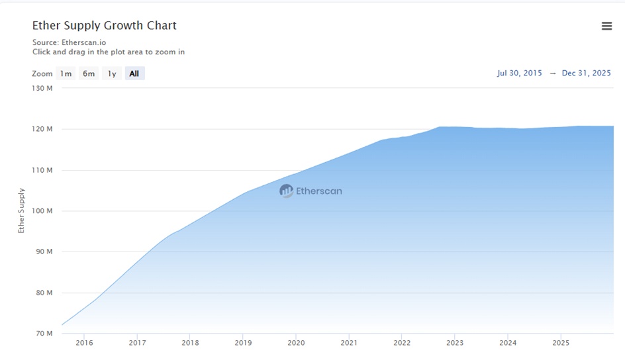
Task: Click the Source: Etherscan.io subtitle
Action: coord(69,42)
